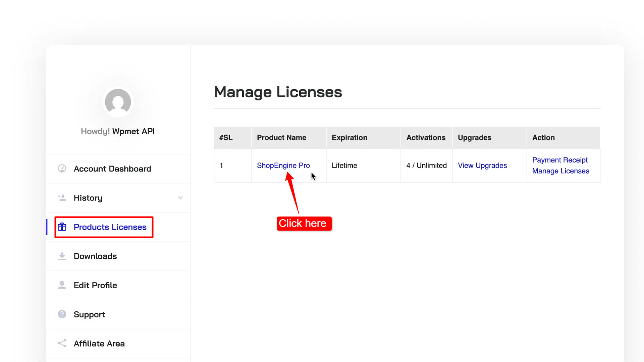Go to the Downloads section
The width and height of the screenshot is (644, 362).
click(118, 256)
